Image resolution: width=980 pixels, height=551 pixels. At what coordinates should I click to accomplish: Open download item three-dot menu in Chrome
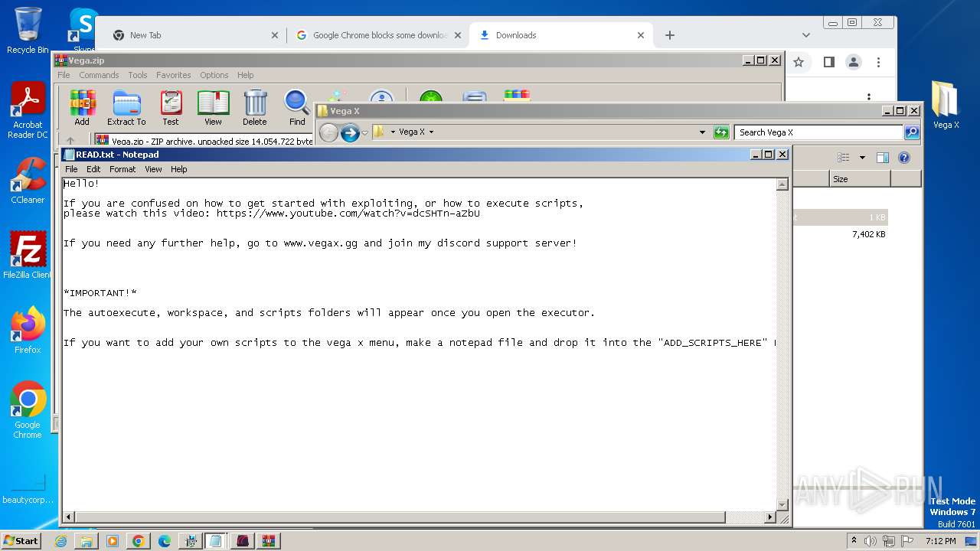point(868,97)
